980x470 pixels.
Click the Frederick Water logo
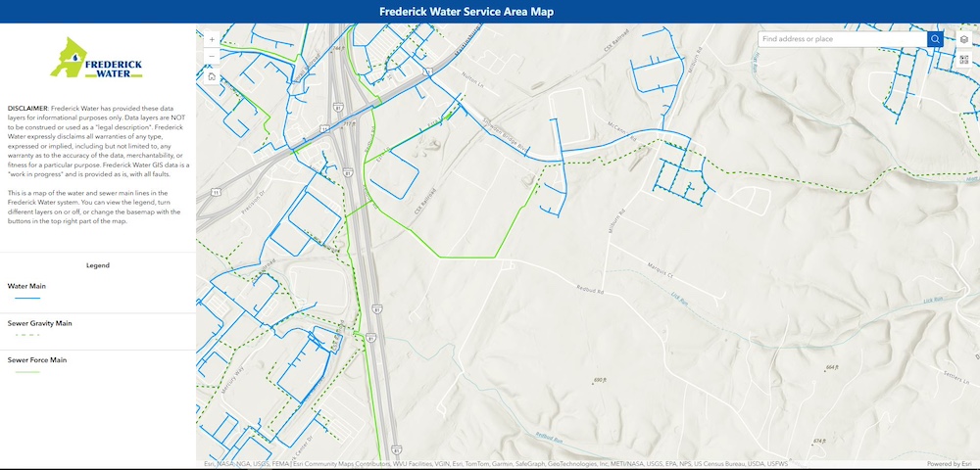98,58
